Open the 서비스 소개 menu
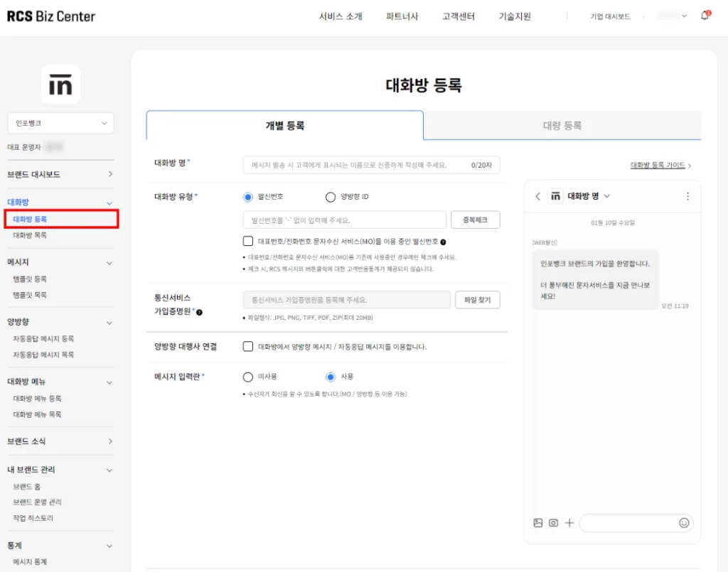The height and width of the screenshot is (572, 728). (341, 17)
